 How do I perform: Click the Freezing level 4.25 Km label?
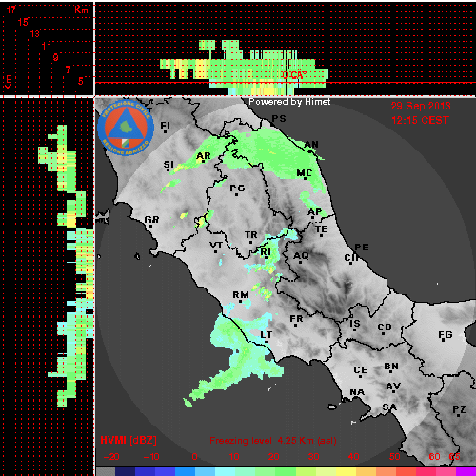tap(273, 441)
